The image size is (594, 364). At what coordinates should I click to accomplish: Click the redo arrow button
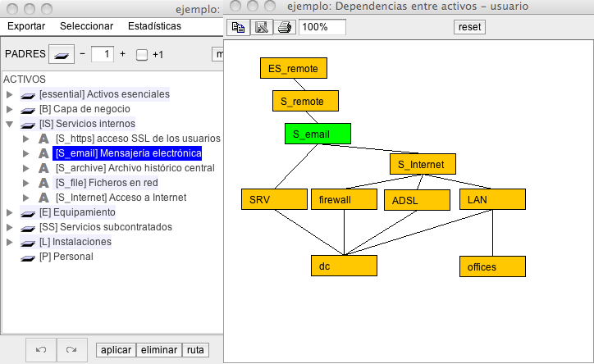(71, 350)
